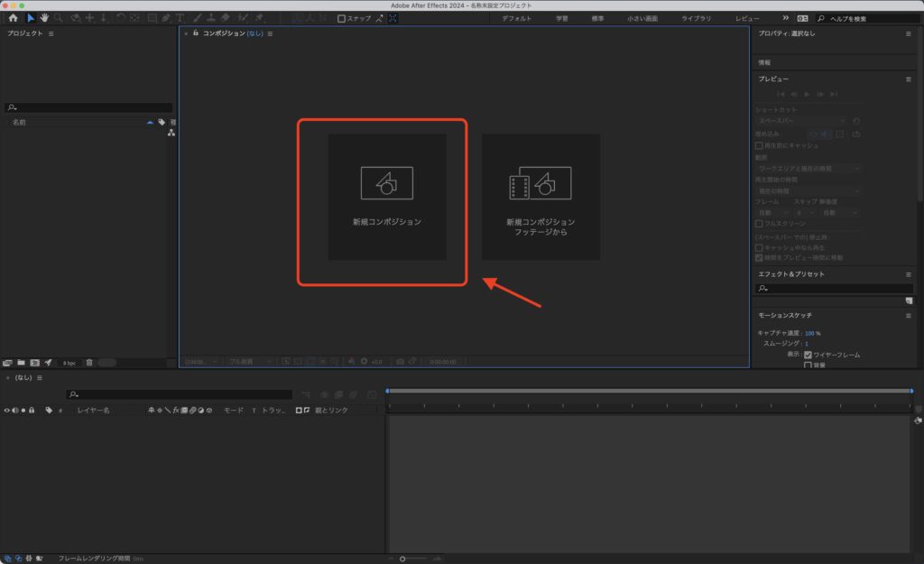Click the label tag column icon in Project panel
Image resolution: width=924 pixels, height=564 pixels.
(162, 122)
